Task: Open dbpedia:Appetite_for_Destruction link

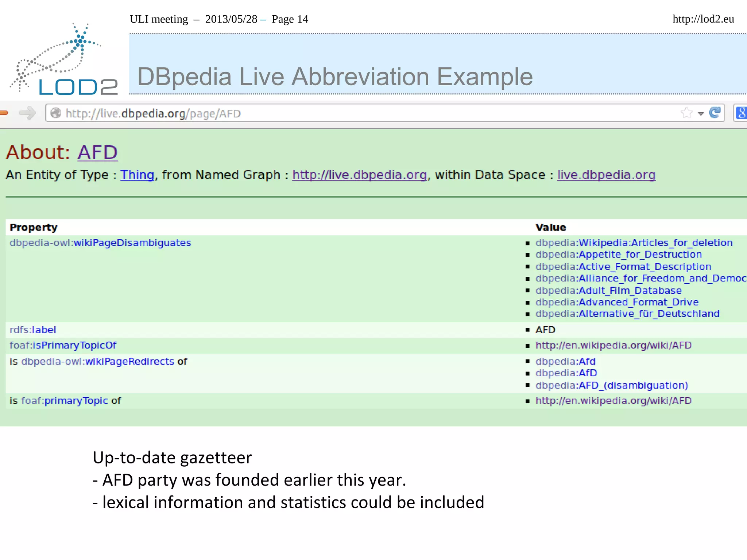Action: click(619, 254)
